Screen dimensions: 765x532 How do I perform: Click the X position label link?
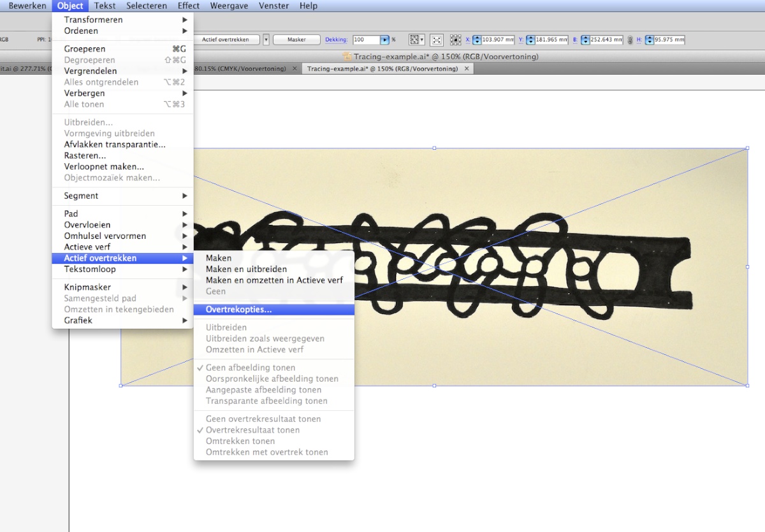pyautogui.click(x=468, y=40)
